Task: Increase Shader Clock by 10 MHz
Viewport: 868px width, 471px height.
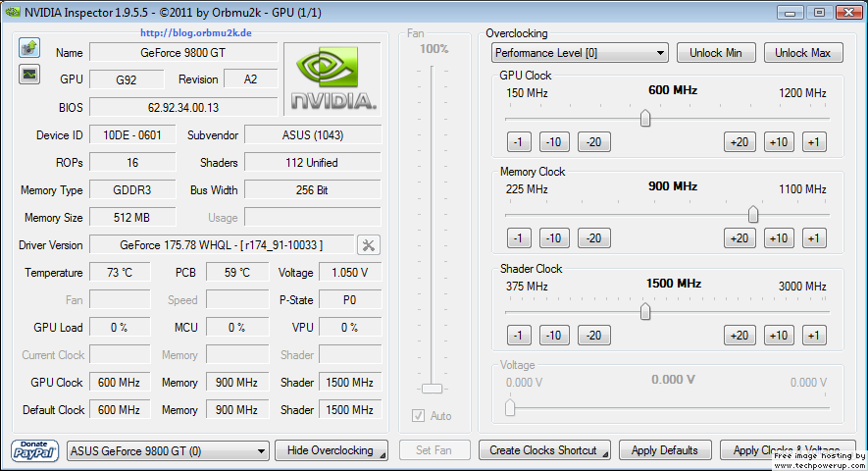Action: [x=779, y=336]
